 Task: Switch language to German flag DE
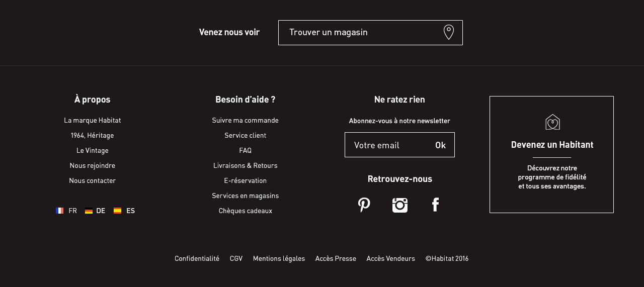pyautogui.click(x=95, y=211)
